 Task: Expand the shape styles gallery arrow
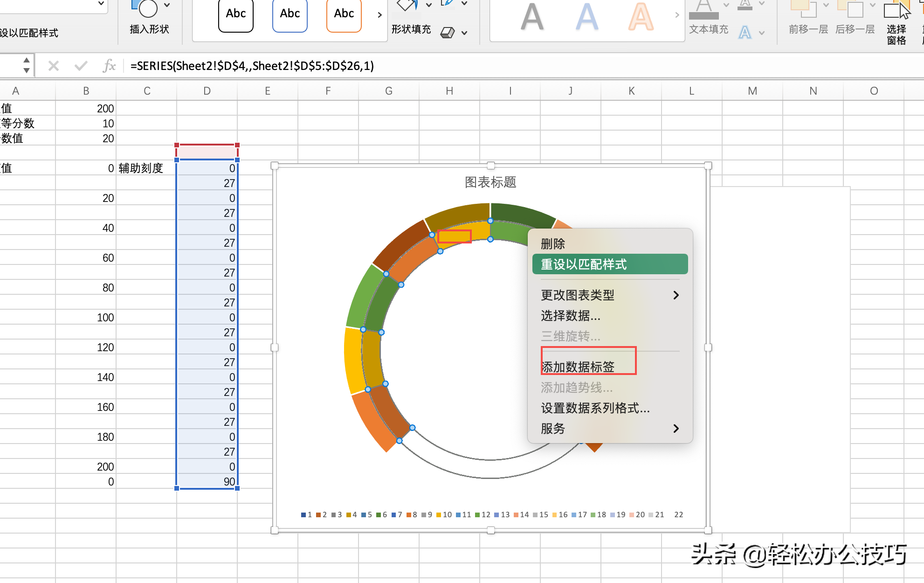(x=379, y=15)
